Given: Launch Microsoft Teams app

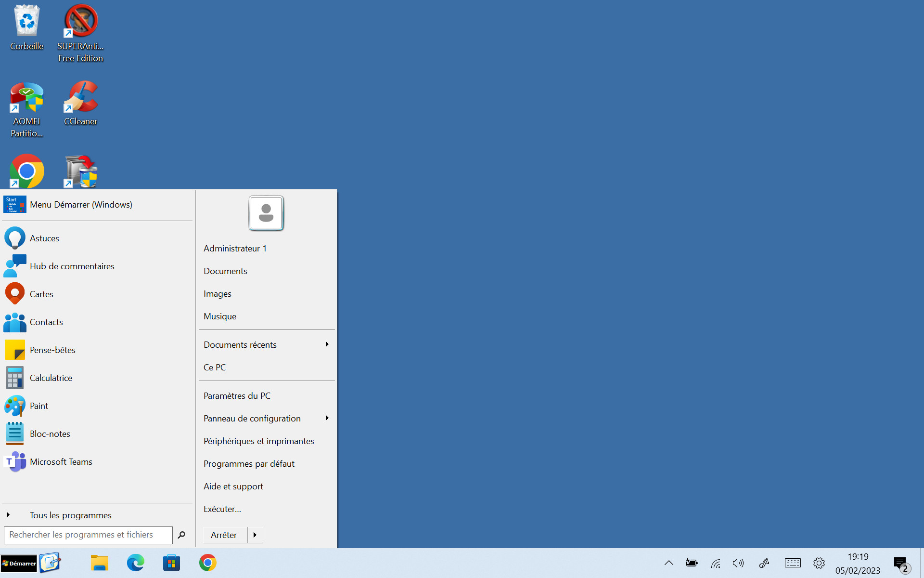Looking at the screenshot, I should pos(97,461).
